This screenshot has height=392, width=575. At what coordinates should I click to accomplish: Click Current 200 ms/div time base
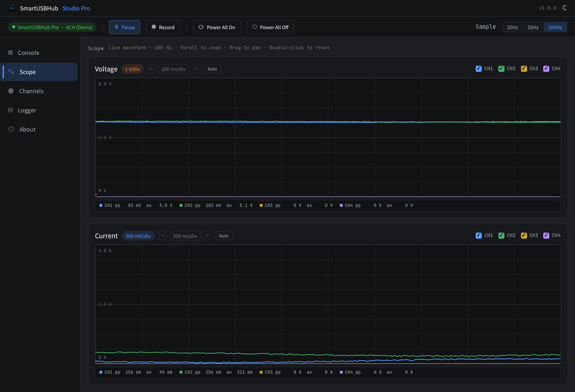pyautogui.click(x=185, y=236)
